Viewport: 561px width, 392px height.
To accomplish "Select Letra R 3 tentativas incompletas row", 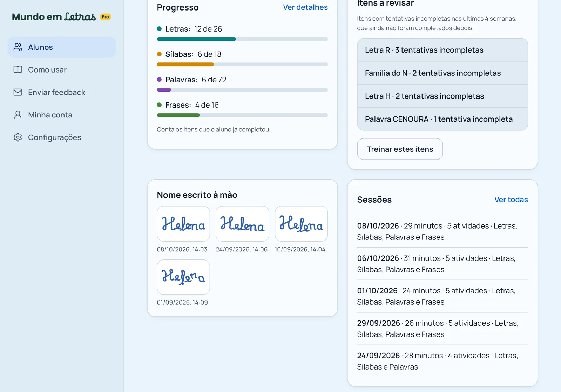I will pyautogui.click(x=442, y=50).
